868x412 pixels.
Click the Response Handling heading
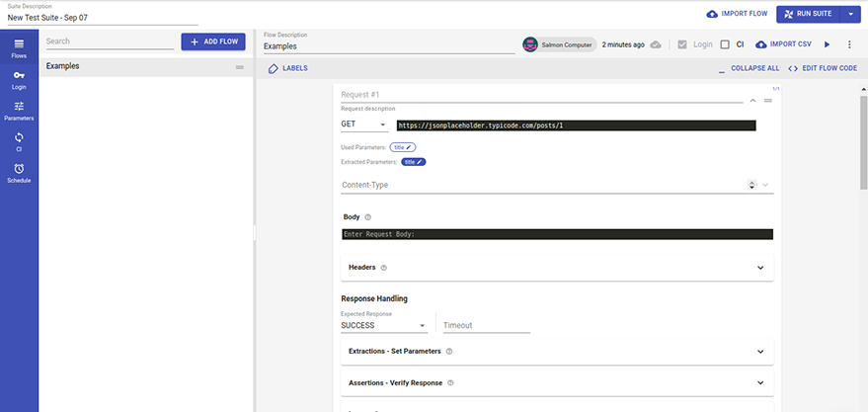click(x=374, y=299)
